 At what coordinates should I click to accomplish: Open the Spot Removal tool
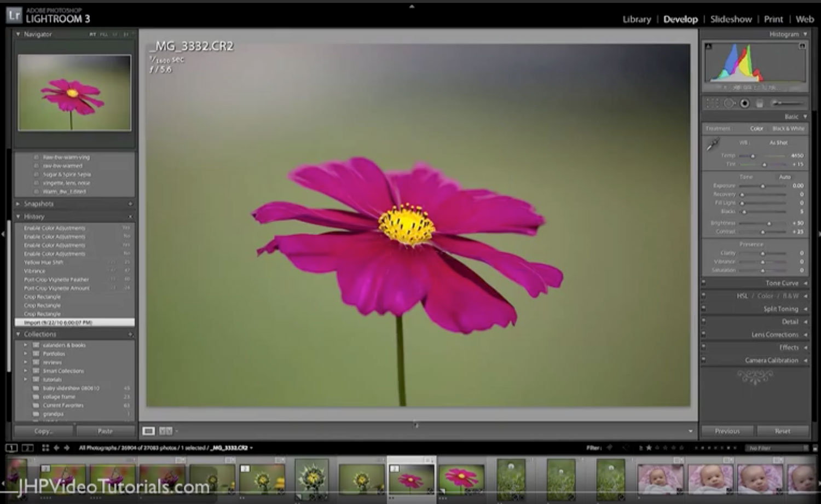coord(728,103)
